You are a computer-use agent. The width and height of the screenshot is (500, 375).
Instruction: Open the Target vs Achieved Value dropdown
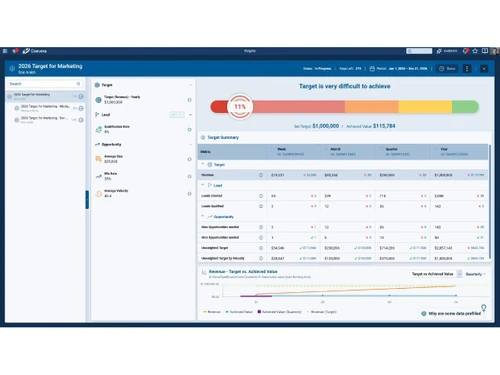pyautogui.click(x=436, y=274)
